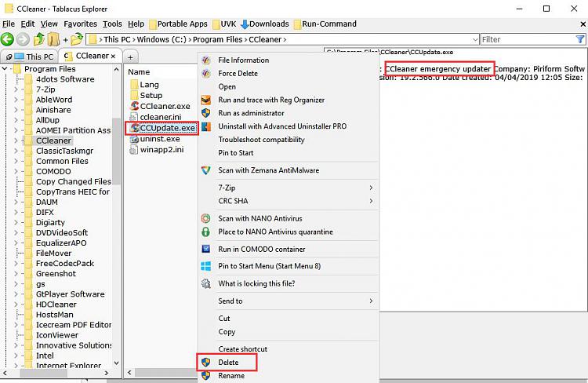The image size is (588, 383).
Task: Click inside the Filter input box
Action: click(528, 39)
